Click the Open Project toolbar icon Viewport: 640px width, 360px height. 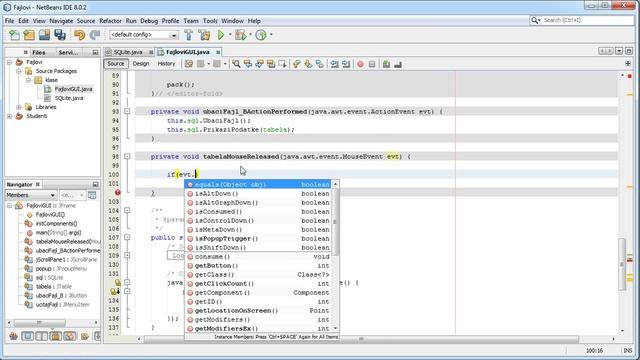[x=44, y=35]
